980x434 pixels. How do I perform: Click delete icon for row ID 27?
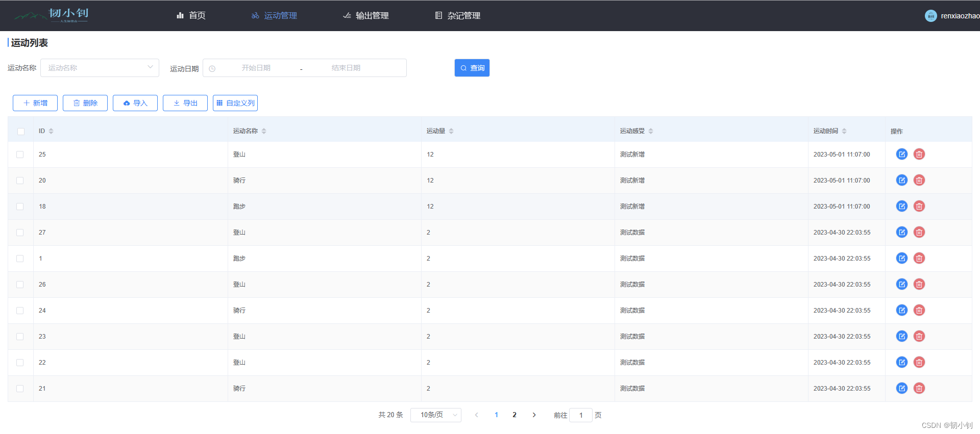919,232
